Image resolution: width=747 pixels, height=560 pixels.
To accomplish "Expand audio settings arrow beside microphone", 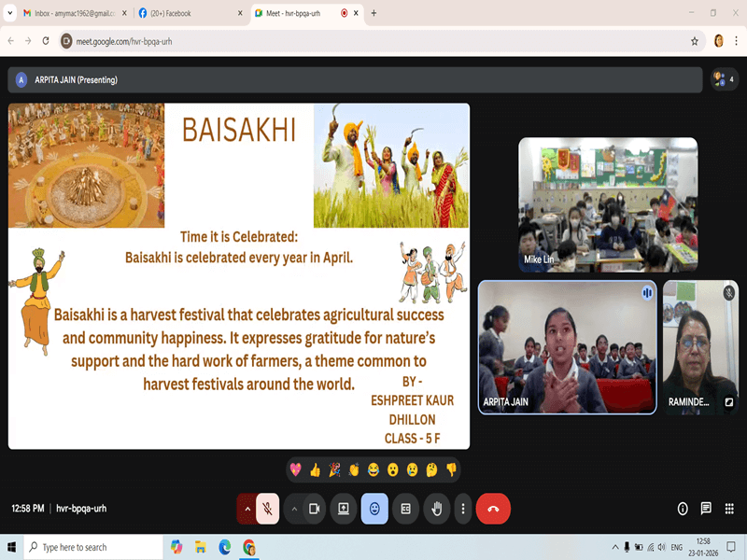I will point(247,509).
